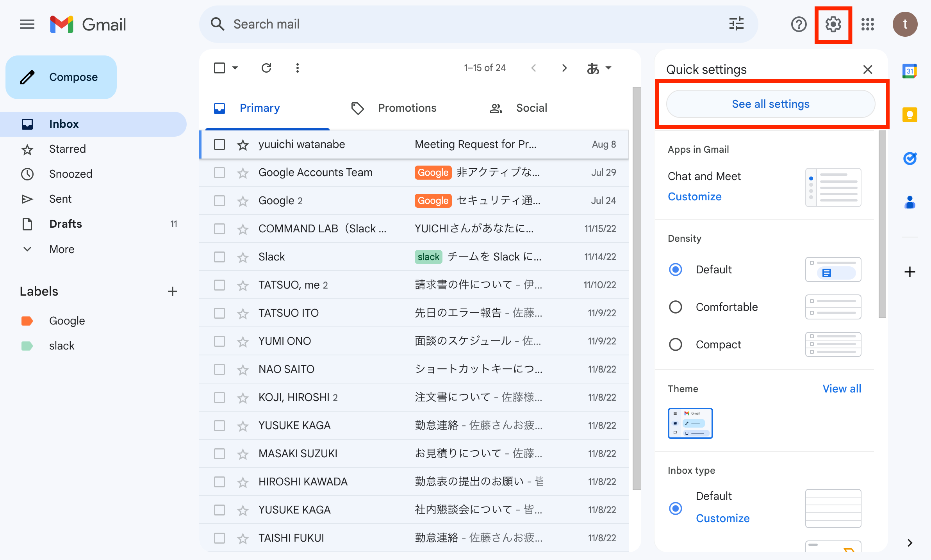Check the COMMAND LAB email checkbox
This screenshot has height=560, width=931.
(219, 229)
